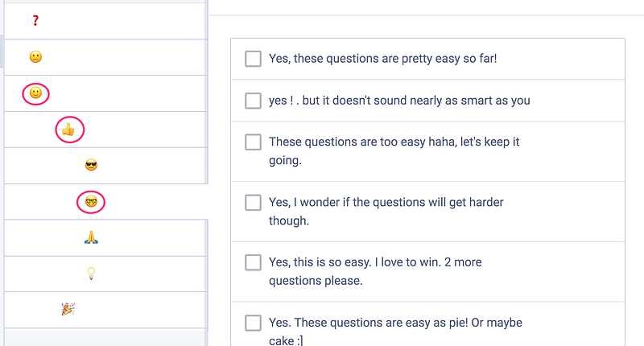The image size is (644, 346).
Task: Select the circled smiling face emoji
Action: click(x=35, y=93)
